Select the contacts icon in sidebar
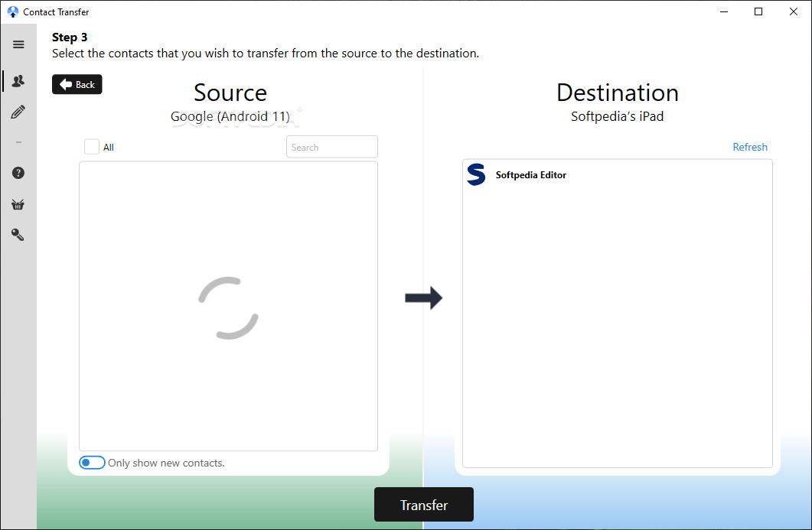Viewport: 812px width, 530px height. click(18, 81)
